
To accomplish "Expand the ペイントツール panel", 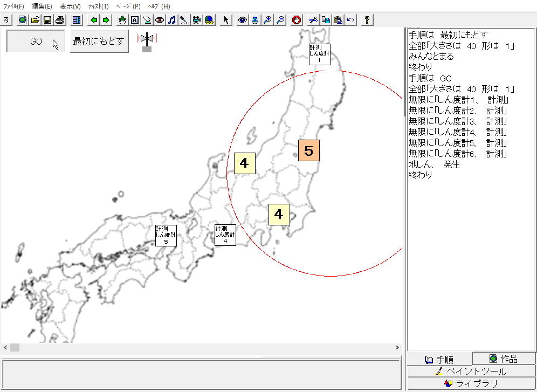I will pos(471,371).
